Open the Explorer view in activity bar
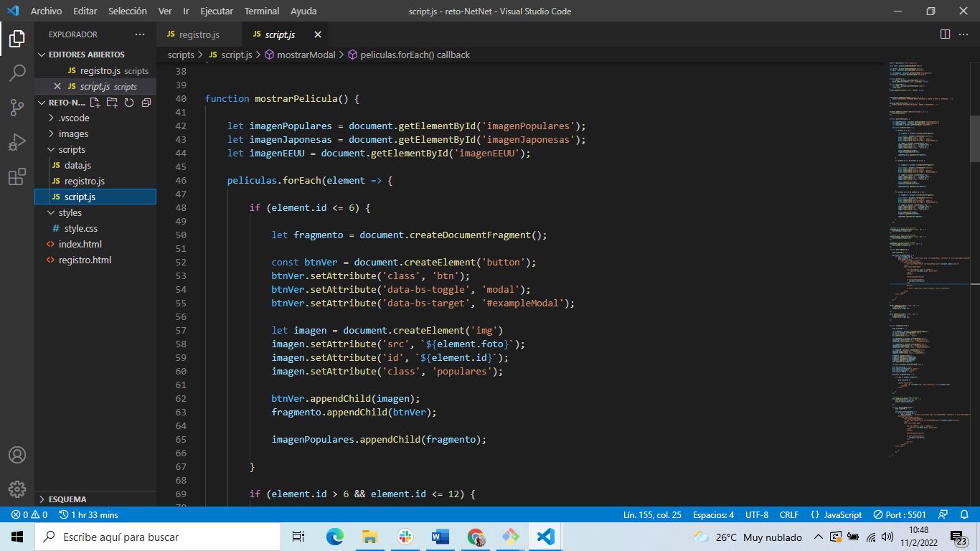 tap(17, 38)
